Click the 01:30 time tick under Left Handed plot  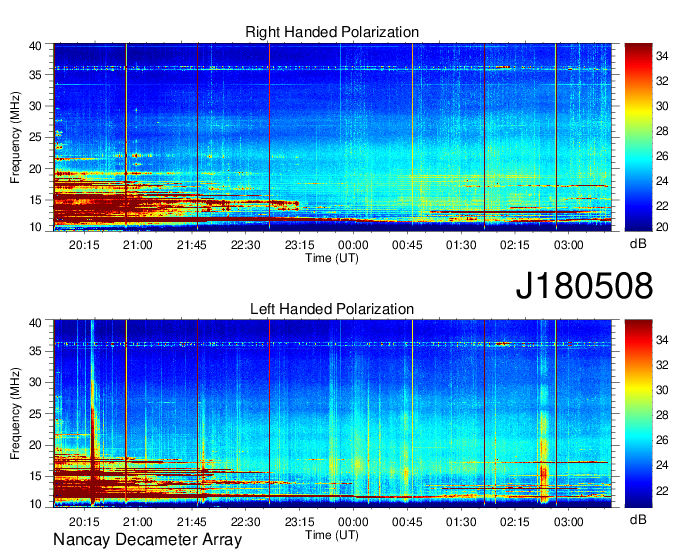coord(461,522)
